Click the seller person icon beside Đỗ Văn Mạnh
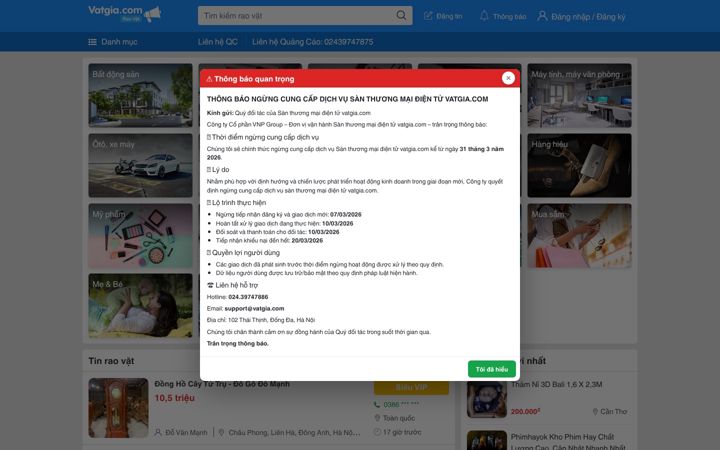The height and width of the screenshot is (450, 720). 158,433
